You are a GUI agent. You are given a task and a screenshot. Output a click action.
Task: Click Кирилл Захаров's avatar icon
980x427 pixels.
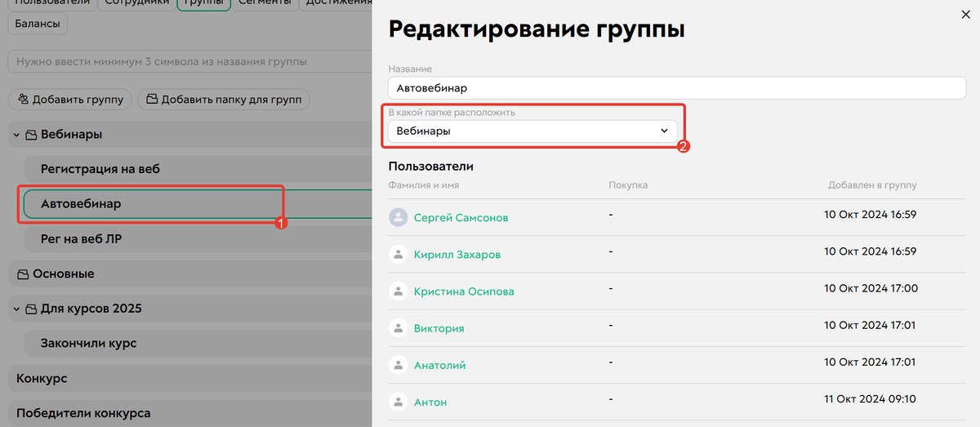399,254
